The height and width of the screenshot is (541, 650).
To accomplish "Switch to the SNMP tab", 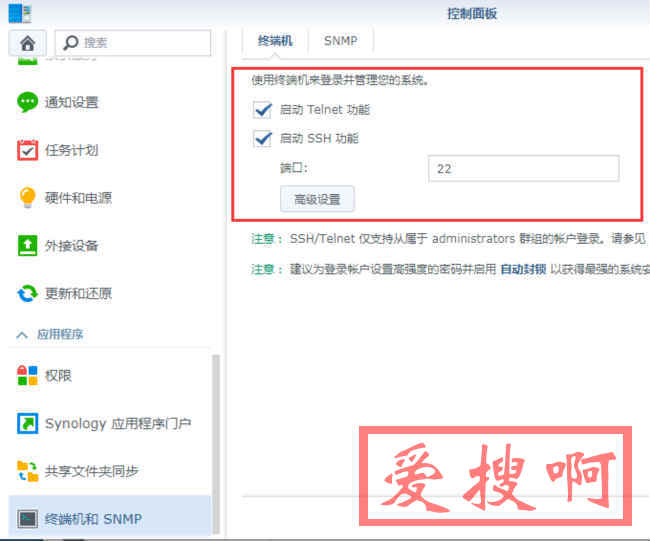I will point(341,41).
